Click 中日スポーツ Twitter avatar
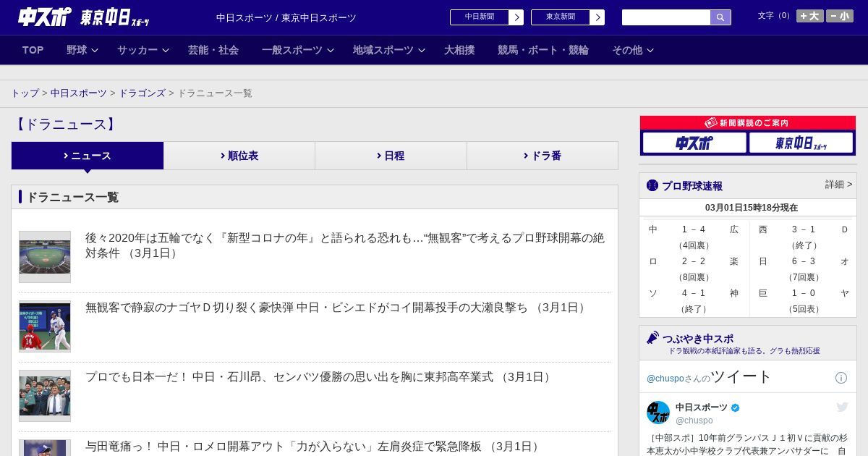The image size is (868, 456). click(x=658, y=413)
